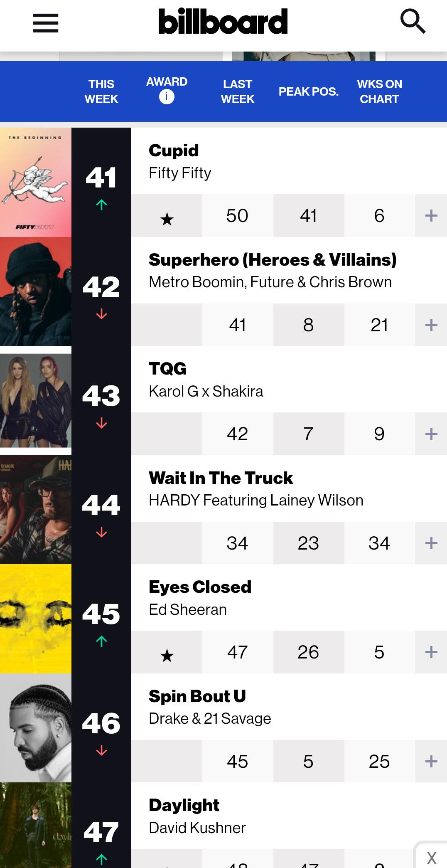Select the Wks On Chart header
This screenshot has width=447, height=868.
pos(379,91)
